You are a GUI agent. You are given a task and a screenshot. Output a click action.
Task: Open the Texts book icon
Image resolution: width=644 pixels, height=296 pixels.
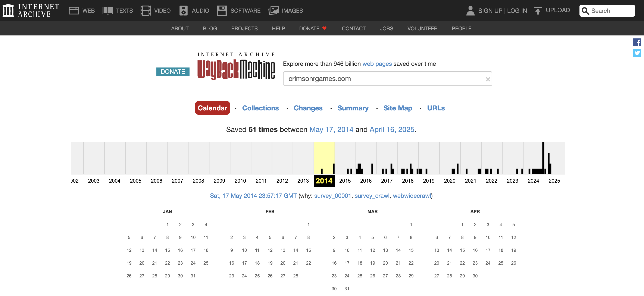(108, 10)
